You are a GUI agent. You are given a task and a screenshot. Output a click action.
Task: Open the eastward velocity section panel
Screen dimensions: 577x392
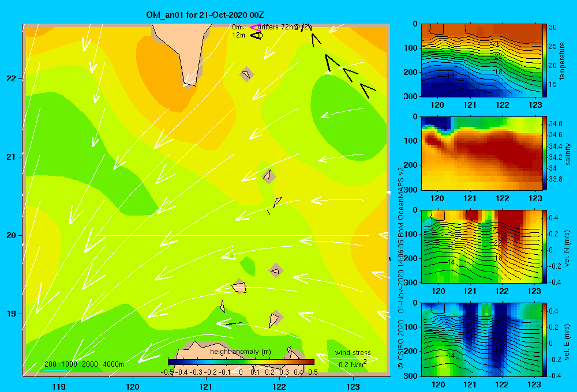coord(481,340)
